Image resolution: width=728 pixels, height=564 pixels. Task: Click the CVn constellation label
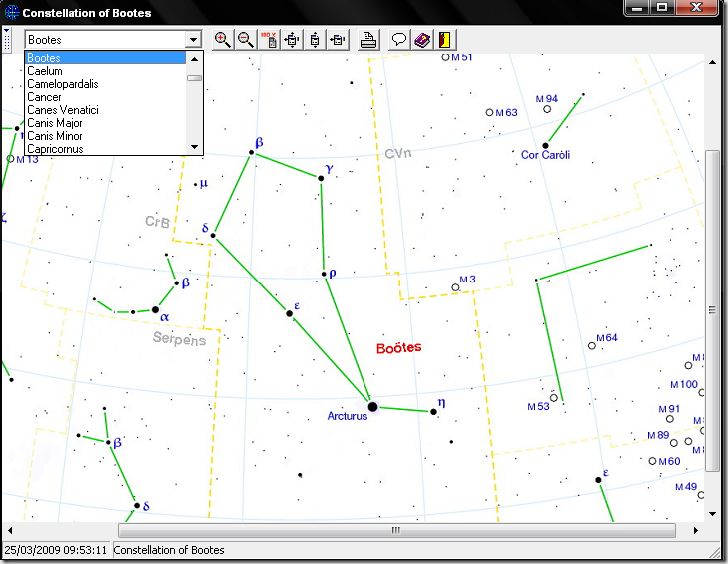tap(398, 153)
